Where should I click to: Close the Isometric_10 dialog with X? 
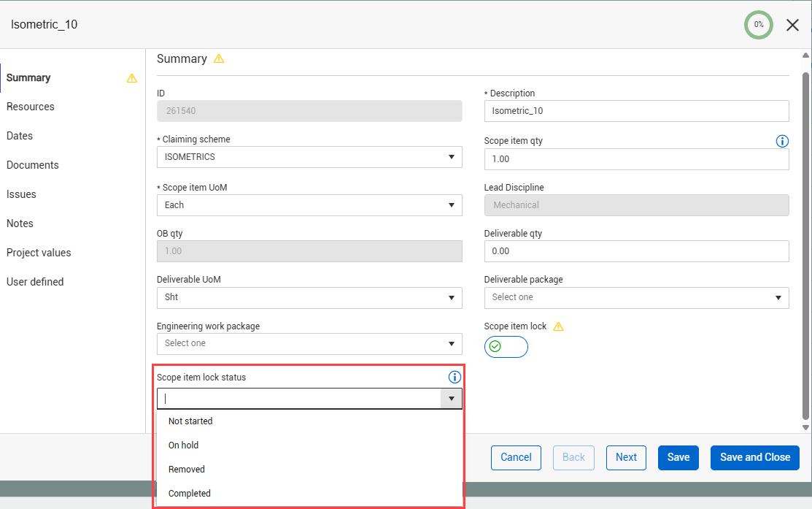pyautogui.click(x=792, y=25)
